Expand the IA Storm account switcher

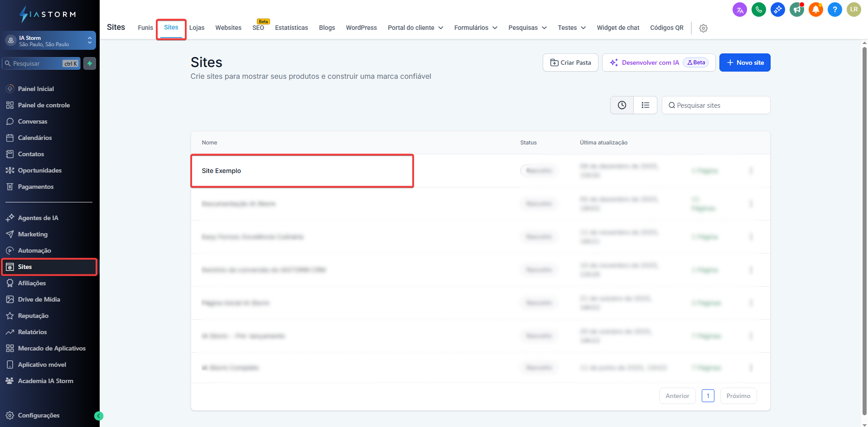pos(50,41)
